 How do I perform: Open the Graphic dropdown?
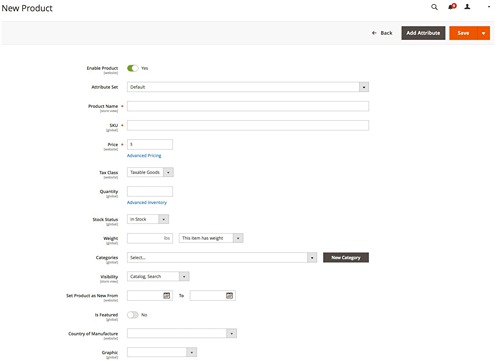coord(162,352)
